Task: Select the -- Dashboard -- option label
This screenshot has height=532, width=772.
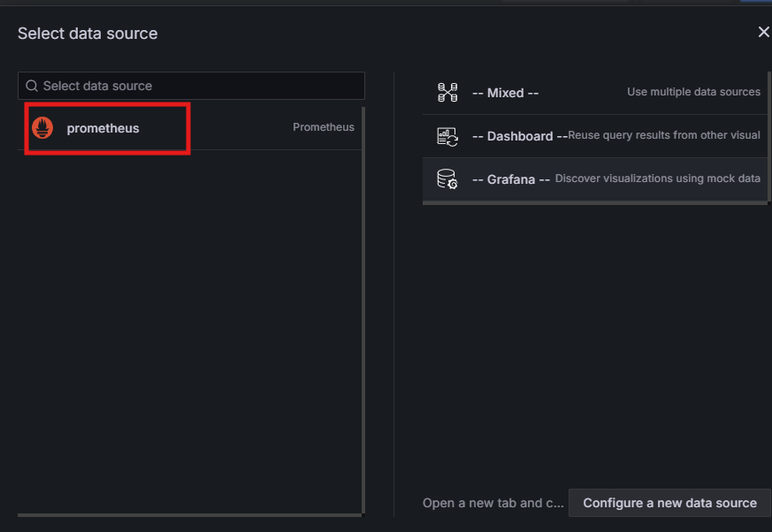Action: (x=520, y=136)
